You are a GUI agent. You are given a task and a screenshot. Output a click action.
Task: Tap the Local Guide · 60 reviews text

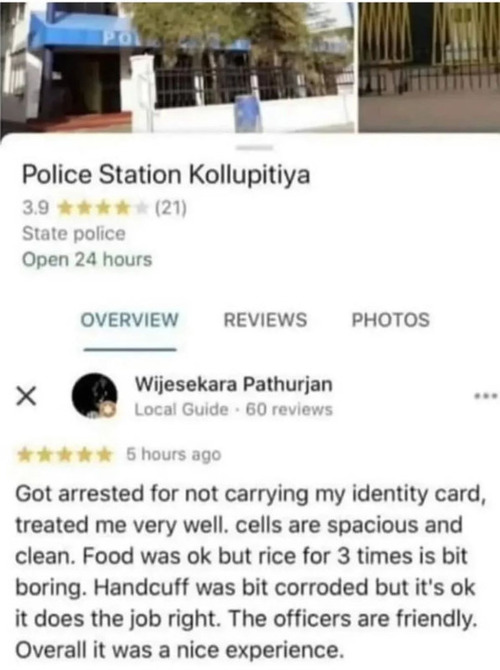click(234, 409)
